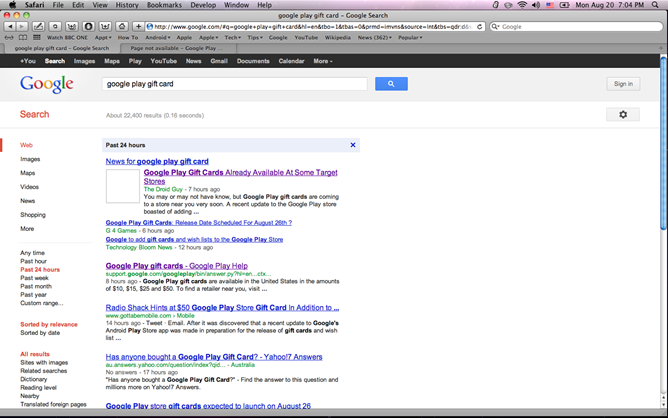Go forward with the Safari forward arrow
Viewport: 668px width, 418px height.
coord(21,26)
